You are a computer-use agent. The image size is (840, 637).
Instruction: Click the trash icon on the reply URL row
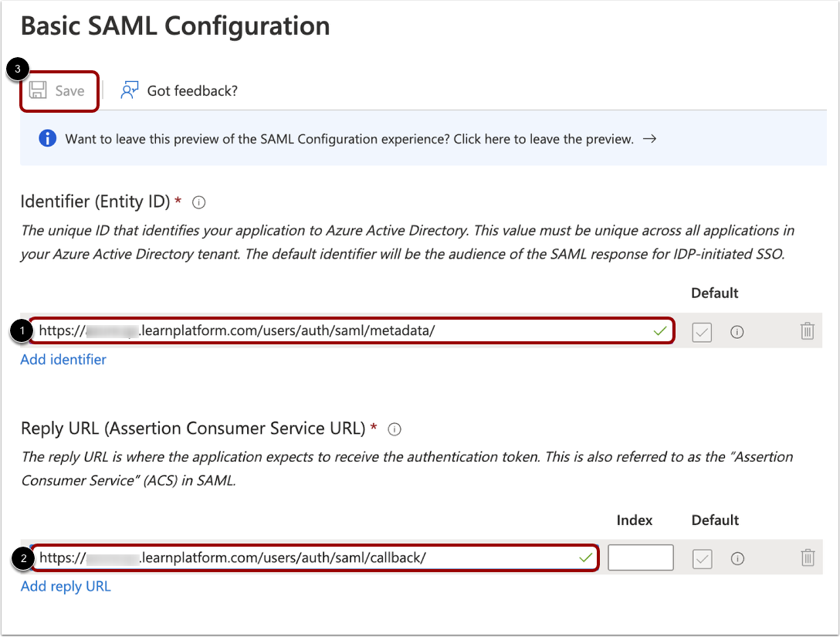pos(808,558)
